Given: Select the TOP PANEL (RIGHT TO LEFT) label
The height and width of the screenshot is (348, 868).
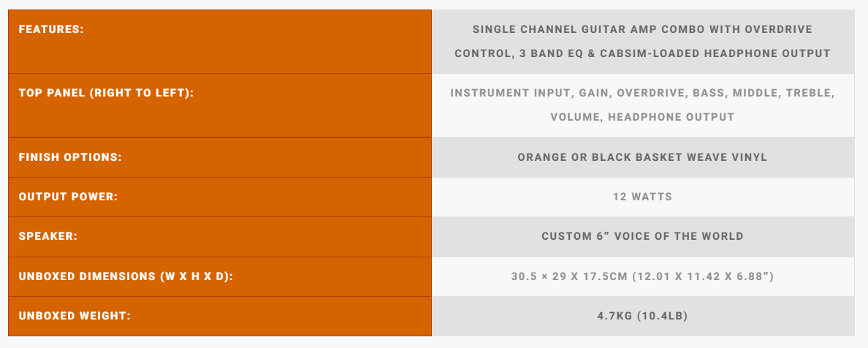Looking at the screenshot, I should (106, 93).
